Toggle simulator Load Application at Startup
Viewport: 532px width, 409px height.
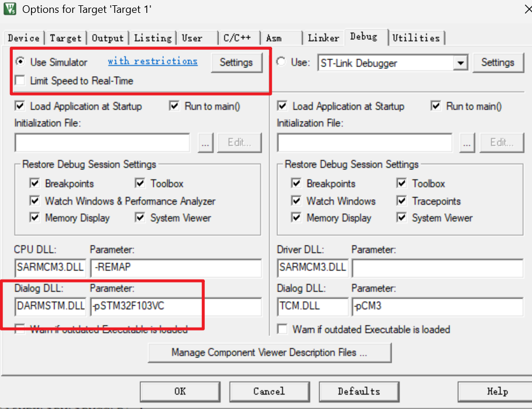[20, 106]
